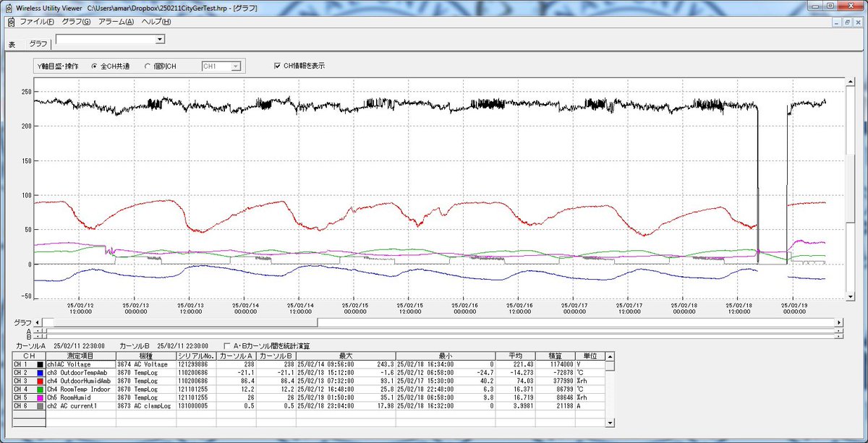Switch to the グラフ tab
The image size is (868, 443).
click(x=38, y=44)
